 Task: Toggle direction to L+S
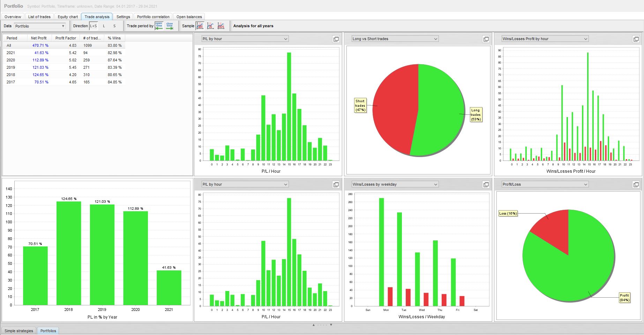click(x=93, y=26)
